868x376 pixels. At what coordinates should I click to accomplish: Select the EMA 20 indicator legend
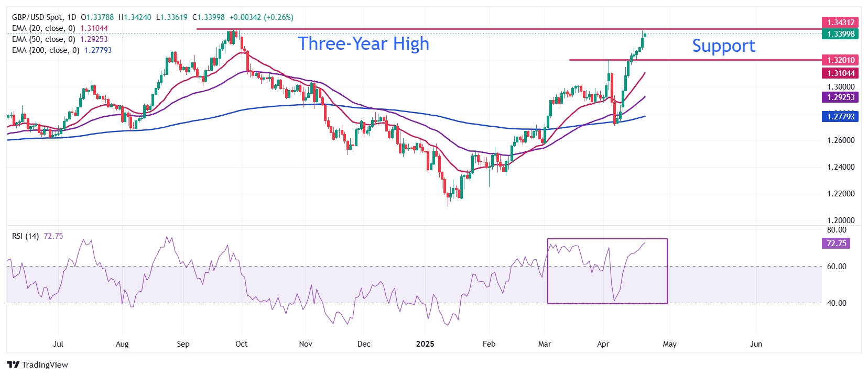coord(44,28)
